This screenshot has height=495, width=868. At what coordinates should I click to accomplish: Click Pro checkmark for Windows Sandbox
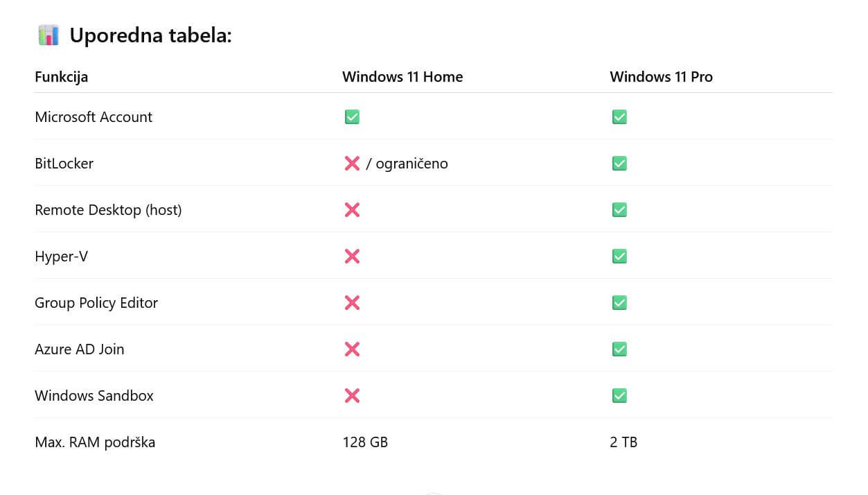click(619, 396)
